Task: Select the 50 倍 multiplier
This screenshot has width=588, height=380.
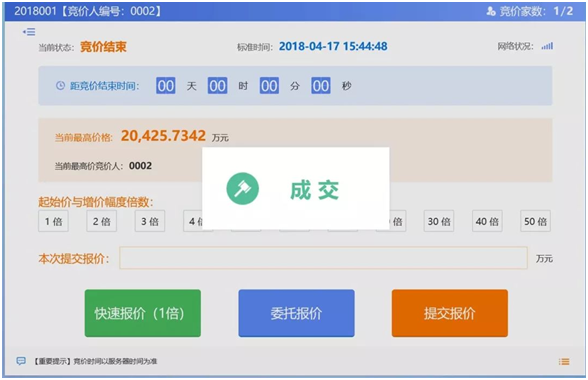Action: 536,221
